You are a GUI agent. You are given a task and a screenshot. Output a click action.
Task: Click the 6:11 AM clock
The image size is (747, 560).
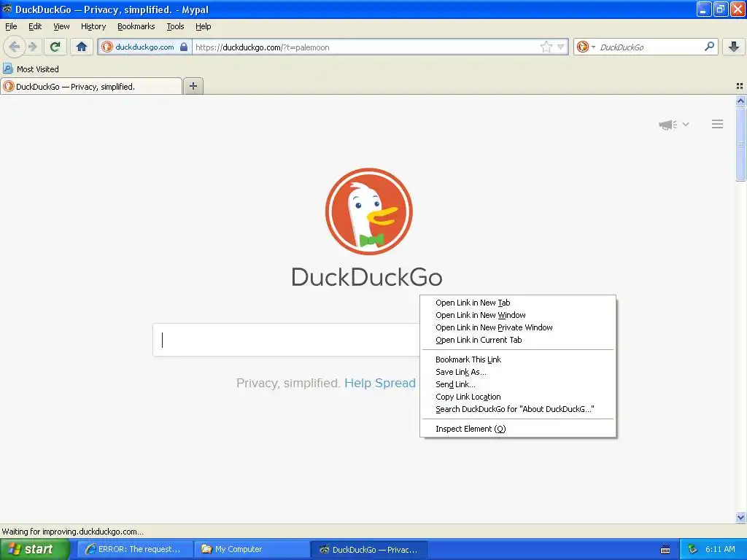point(720,549)
